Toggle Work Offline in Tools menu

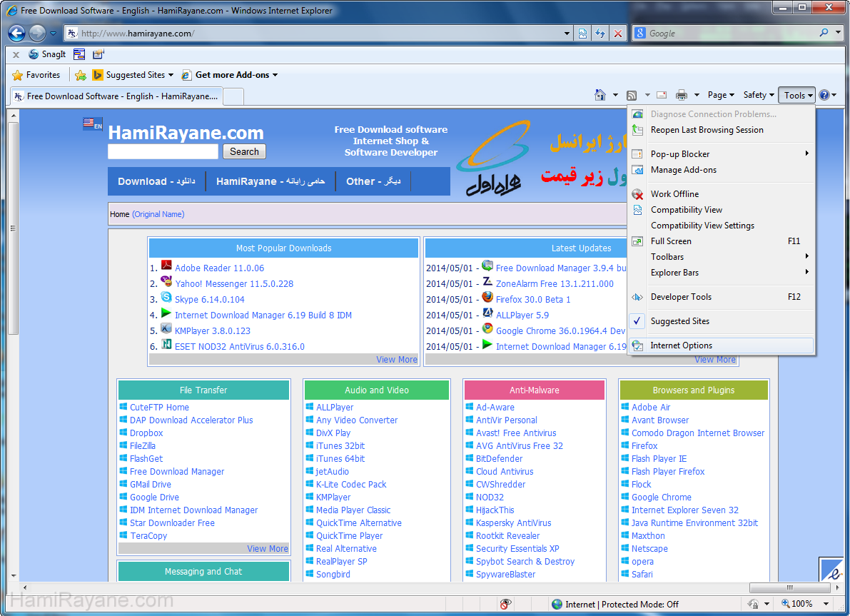(x=674, y=194)
